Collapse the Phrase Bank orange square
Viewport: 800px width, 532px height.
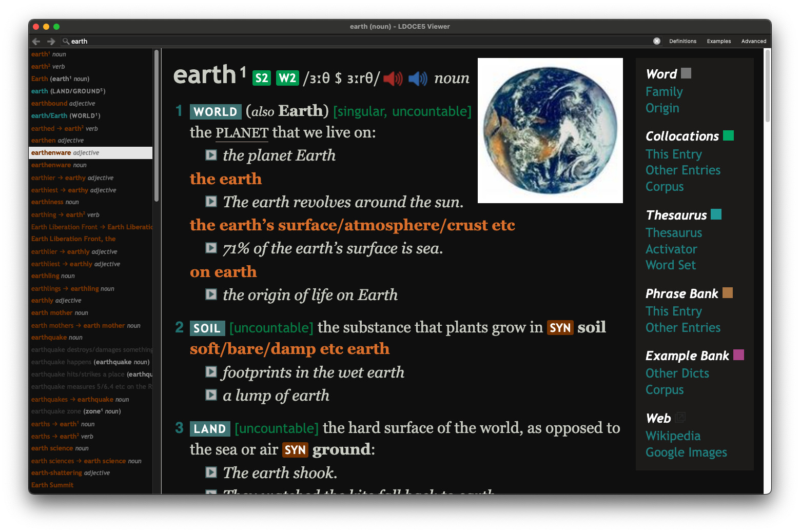(727, 293)
